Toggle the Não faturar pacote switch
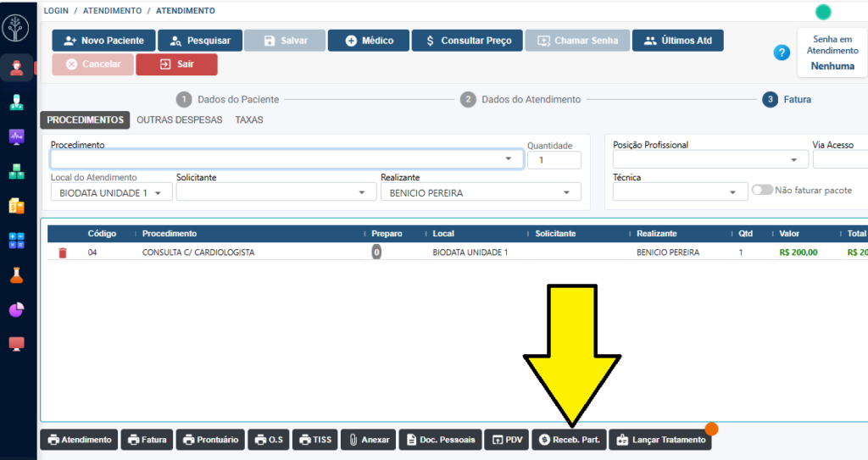Image resolution: width=868 pixels, height=460 pixels. click(762, 191)
